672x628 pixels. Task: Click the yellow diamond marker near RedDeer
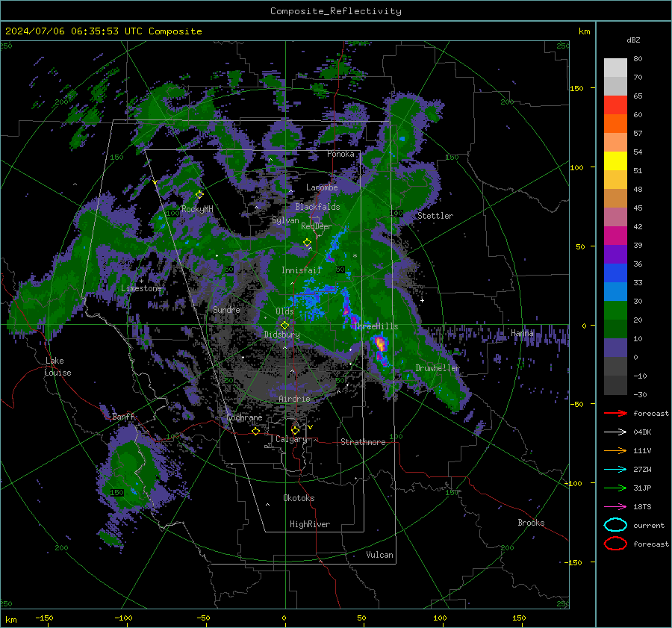307,243
